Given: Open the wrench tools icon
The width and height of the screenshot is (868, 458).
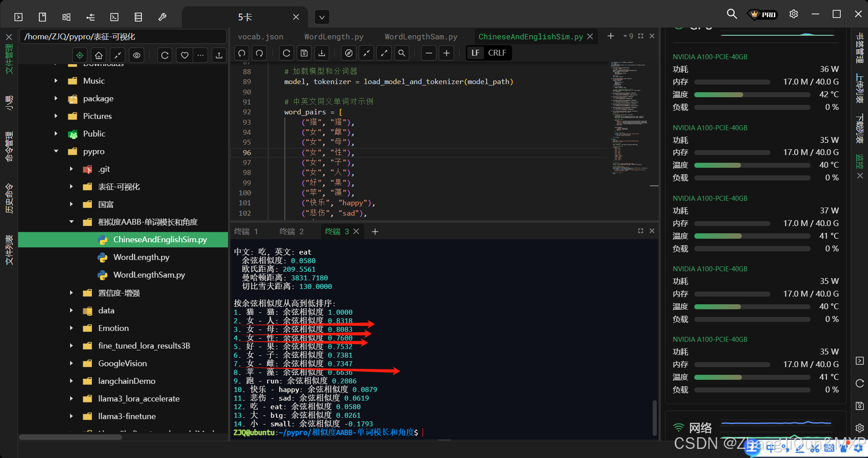Looking at the screenshot, I should [x=162, y=17].
